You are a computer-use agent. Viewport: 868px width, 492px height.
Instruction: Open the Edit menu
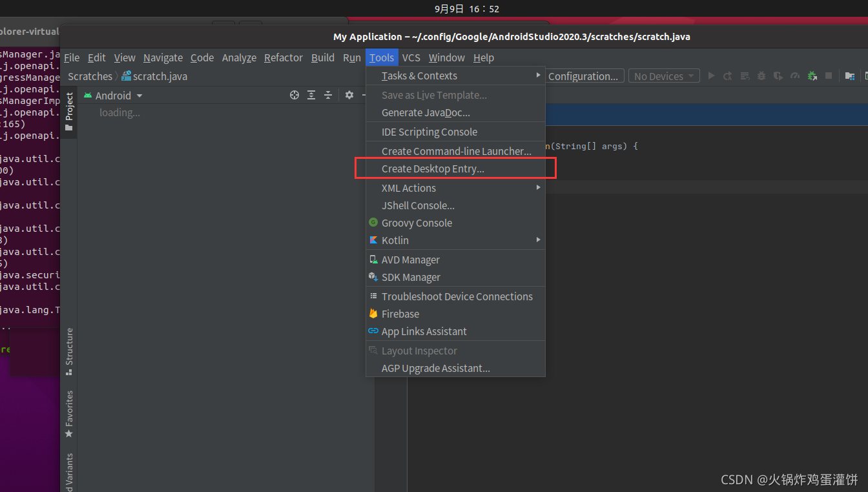[x=97, y=57]
